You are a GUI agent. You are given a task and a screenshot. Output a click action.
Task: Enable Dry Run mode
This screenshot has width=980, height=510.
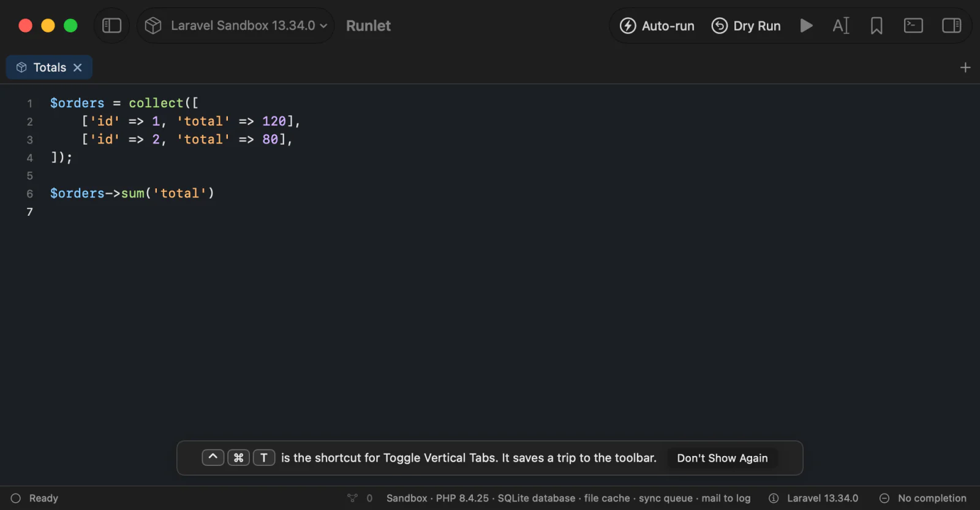[x=746, y=26]
